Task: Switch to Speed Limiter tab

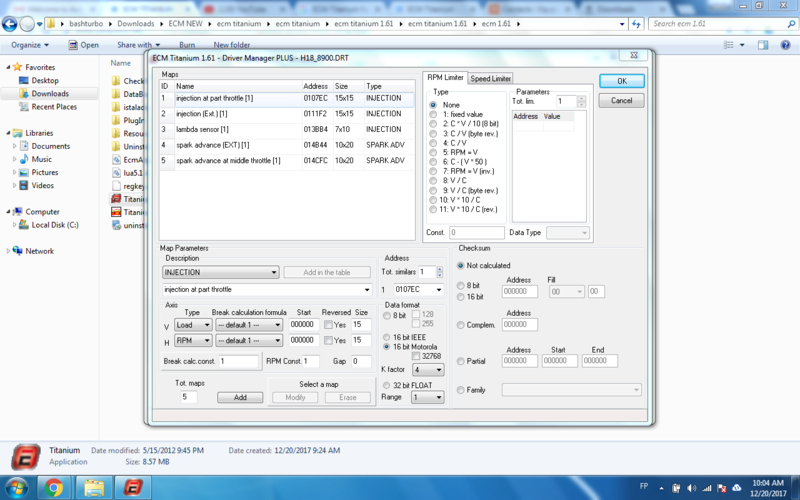Action: pyautogui.click(x=490, y=79)
